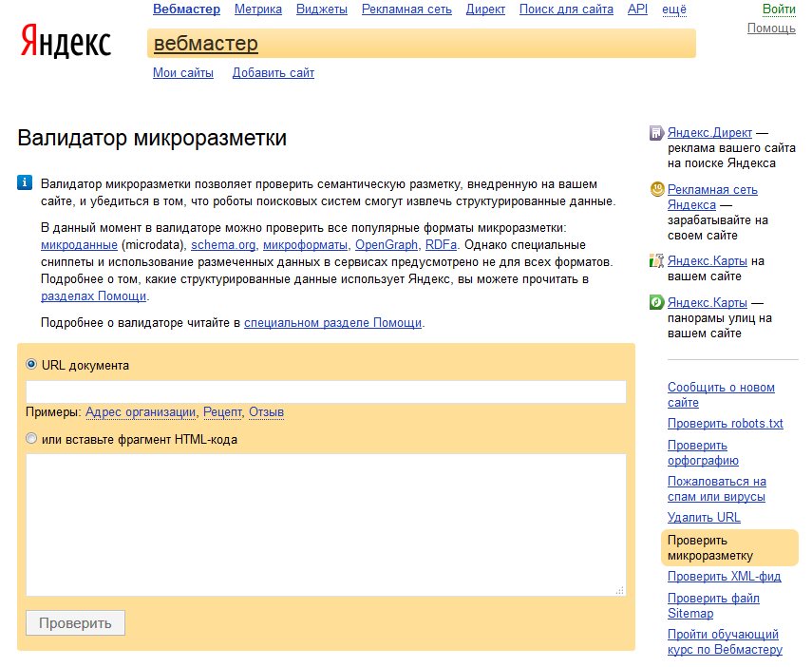Click Проверить файл Sitemap link

713,606
